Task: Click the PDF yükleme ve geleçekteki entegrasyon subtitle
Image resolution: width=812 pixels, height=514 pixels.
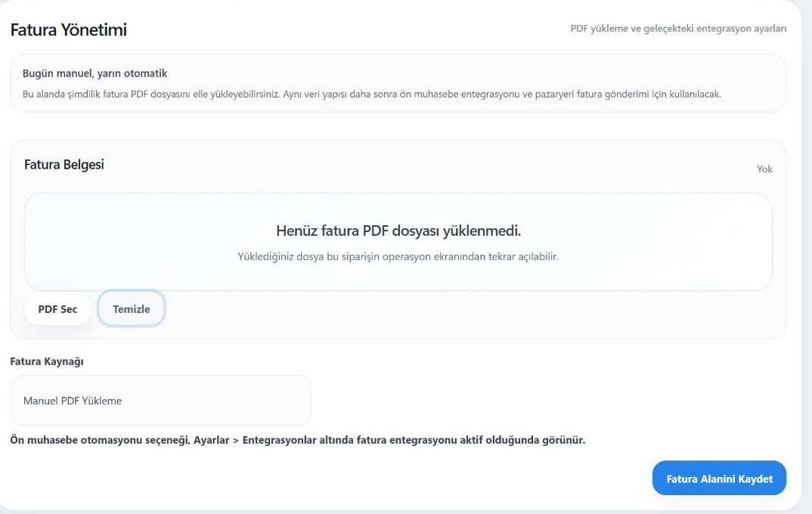Action: click(678, 29)
